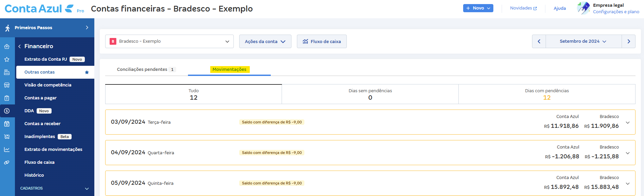Image resolution: width=644 pixels, height=196 pixels.
Task: Click Saldo com diferença badge on 05/09/2024
Action: click(272, 183)
